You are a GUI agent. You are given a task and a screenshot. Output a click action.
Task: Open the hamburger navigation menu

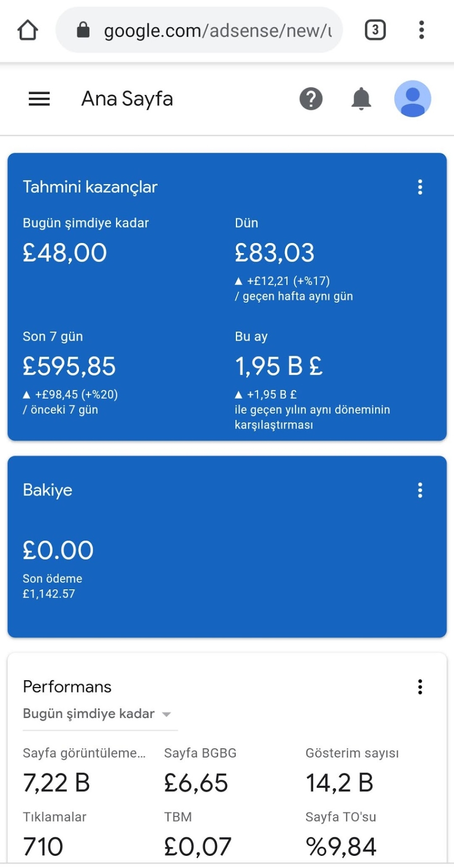coord(39,99)
